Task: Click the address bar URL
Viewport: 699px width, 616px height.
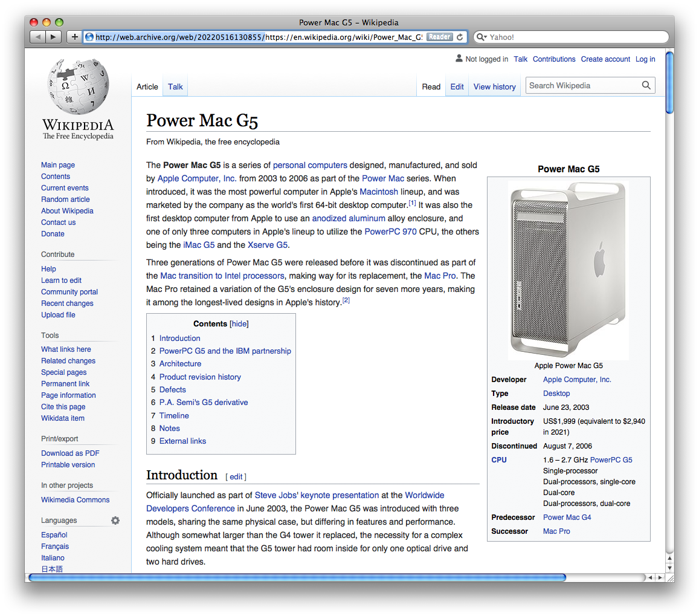Action: point(259,37)
